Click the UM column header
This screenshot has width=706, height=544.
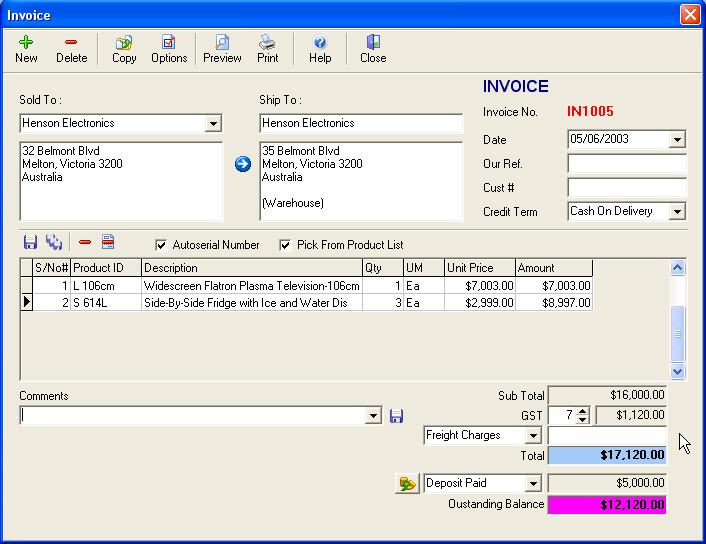(x=424, y=268)
